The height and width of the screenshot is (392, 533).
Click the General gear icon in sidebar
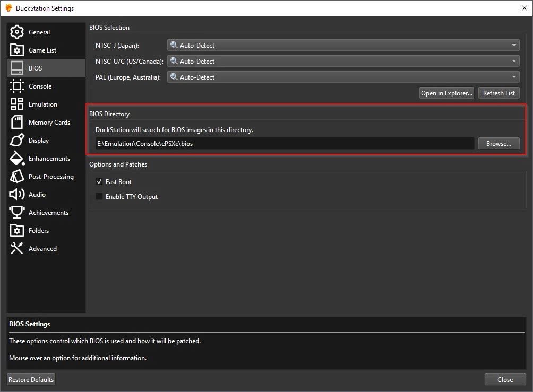click(x=16, y=32)
